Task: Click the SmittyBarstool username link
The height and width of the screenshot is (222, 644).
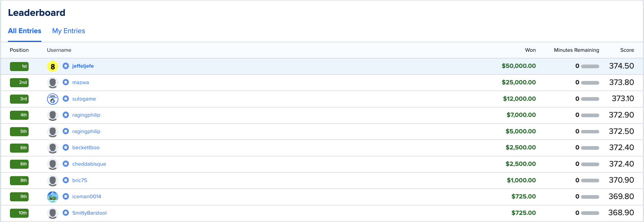Action: [x=89, y=213]
